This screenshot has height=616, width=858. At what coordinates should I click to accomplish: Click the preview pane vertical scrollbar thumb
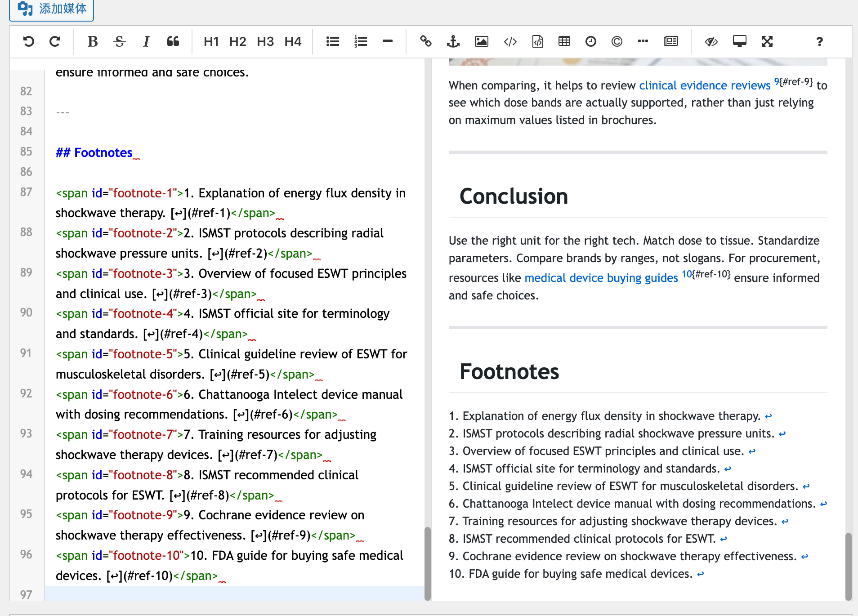[x=849, y=567]
